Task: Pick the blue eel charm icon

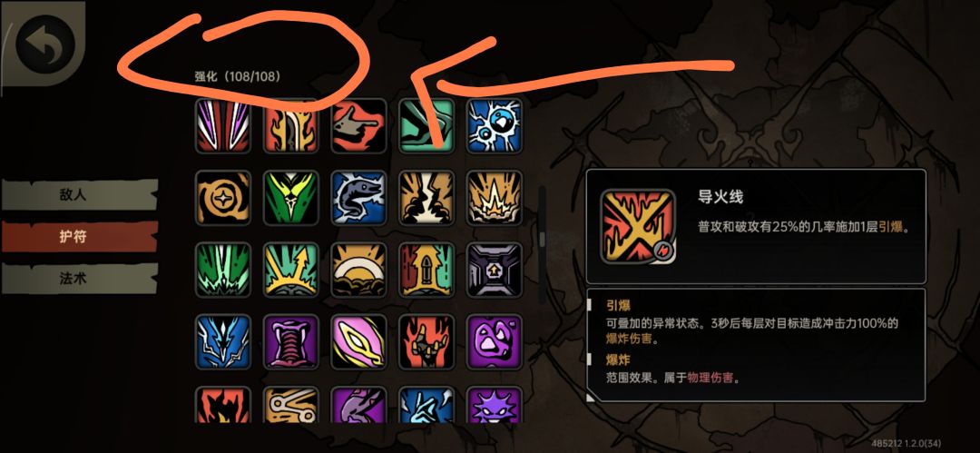Action: (358, 198)
